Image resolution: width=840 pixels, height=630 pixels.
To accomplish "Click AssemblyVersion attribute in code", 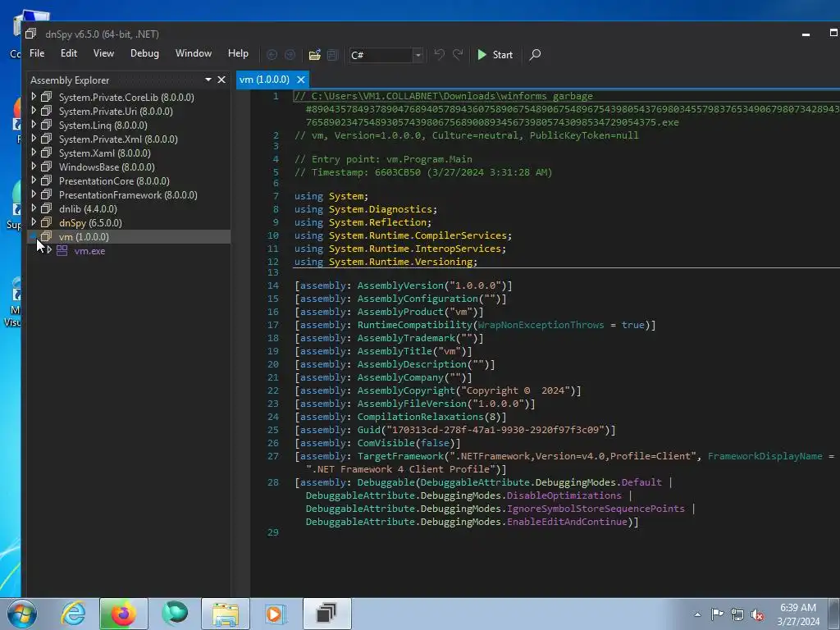I will 400,285.
